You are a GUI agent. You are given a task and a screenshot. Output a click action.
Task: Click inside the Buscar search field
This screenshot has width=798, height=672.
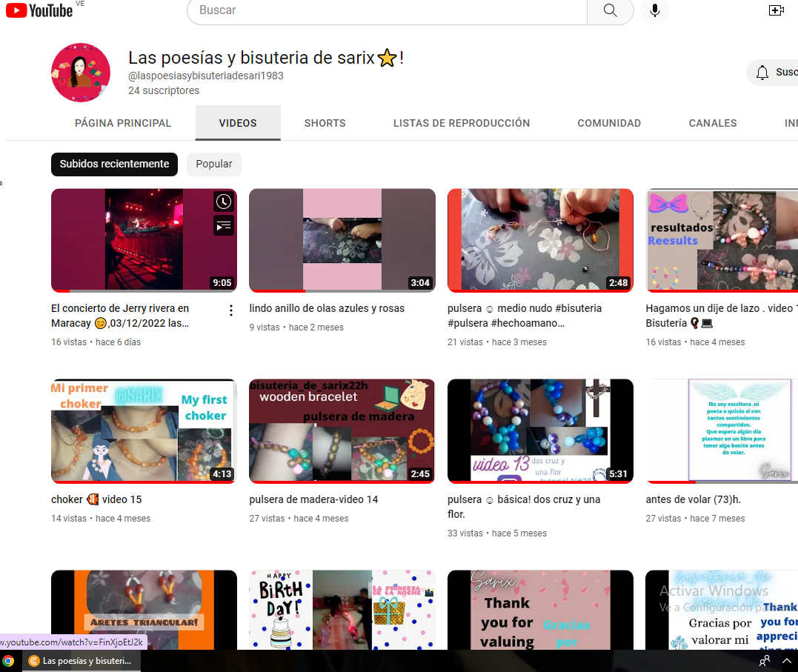pyautogui.click(x=387, y=10)
